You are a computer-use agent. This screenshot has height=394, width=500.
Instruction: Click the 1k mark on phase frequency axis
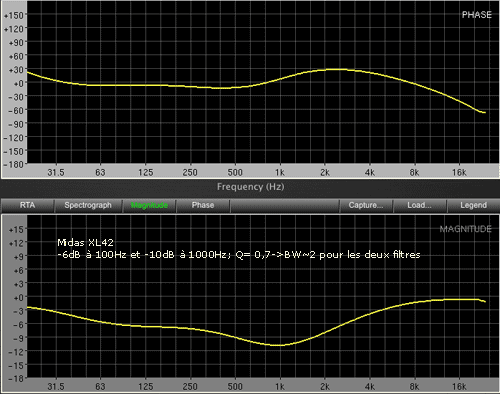[x=280, y=172]
